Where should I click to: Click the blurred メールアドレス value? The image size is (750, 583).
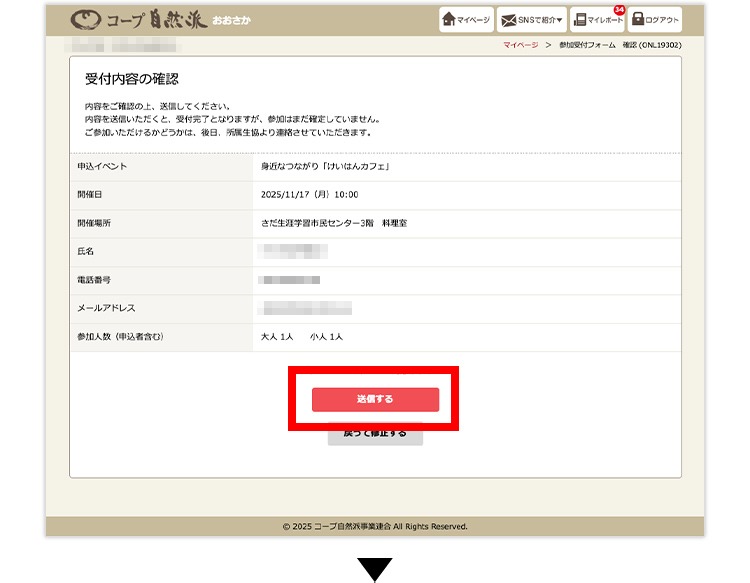303,308
